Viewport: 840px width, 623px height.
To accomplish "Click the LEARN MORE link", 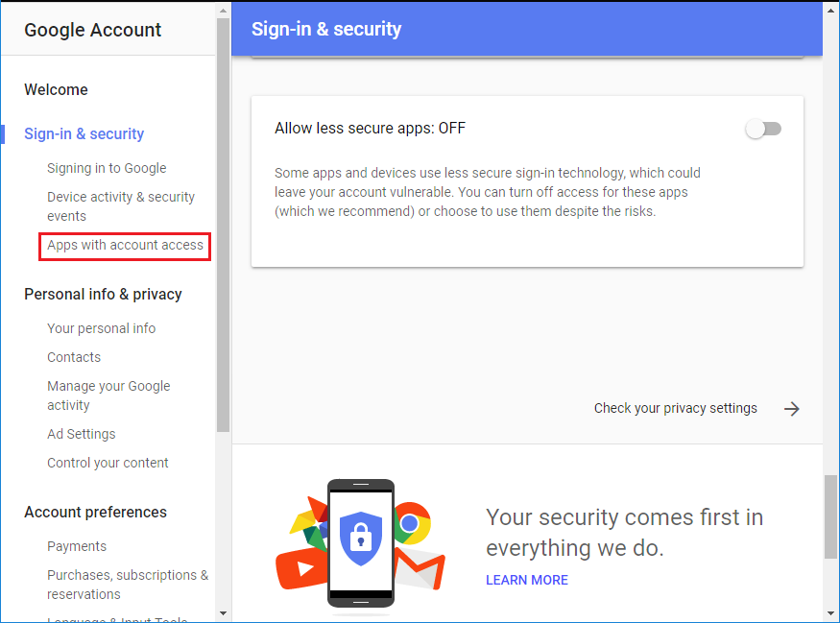I will coord(527,580).
